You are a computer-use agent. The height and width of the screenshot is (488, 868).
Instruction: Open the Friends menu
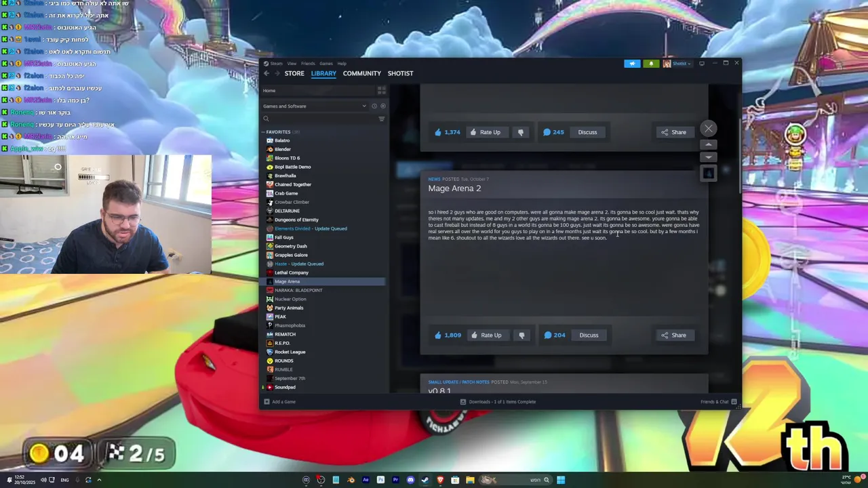308,64
